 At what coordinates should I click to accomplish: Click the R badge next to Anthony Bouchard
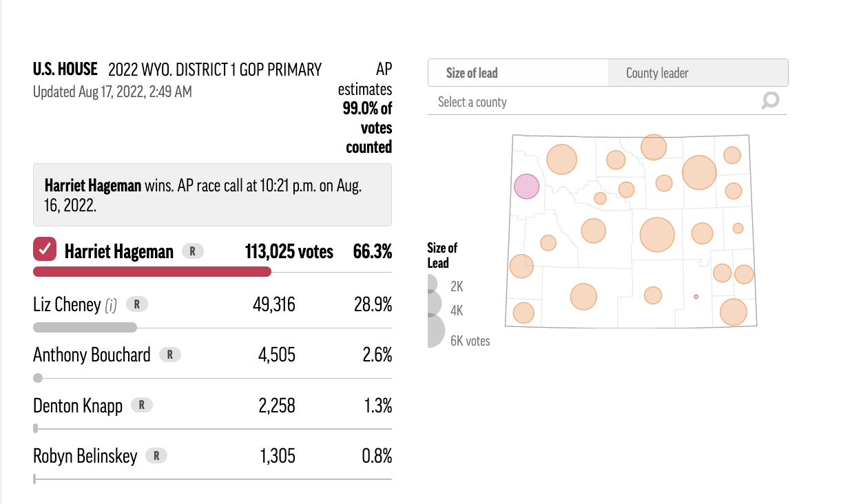(x=169, y=355)
